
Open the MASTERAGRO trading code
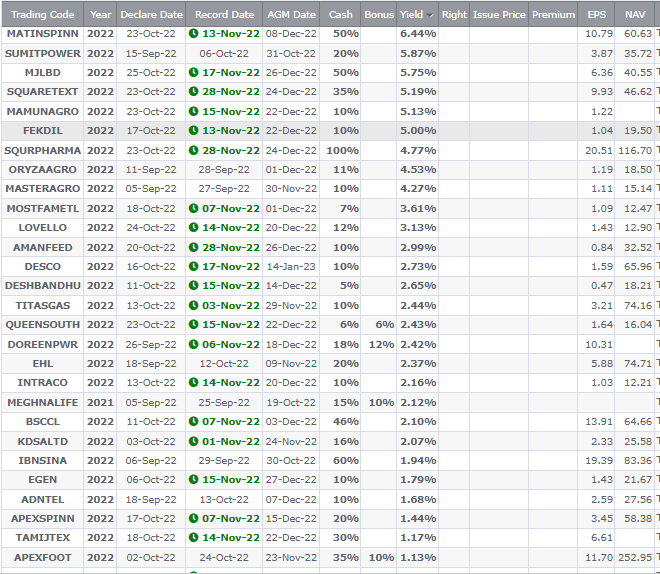[43, 189]
